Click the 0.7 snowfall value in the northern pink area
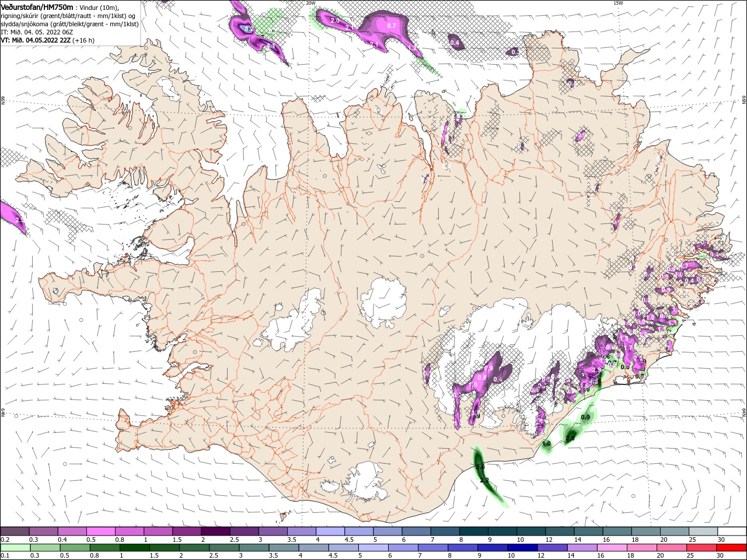 (x=392, y=26)
